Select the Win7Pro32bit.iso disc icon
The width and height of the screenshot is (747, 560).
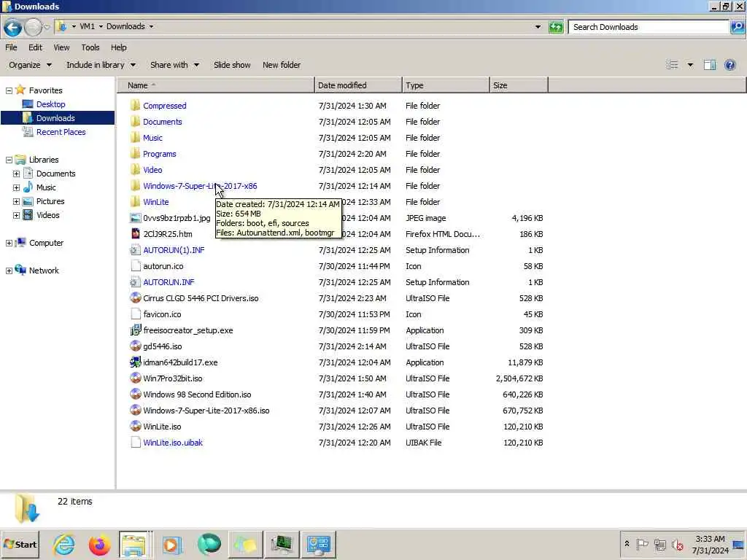point(135,378)
